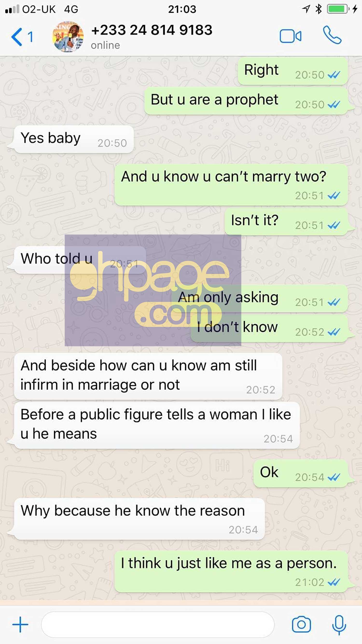Select the "But u are a prophet" message
This screenshot has height=644, width=362.
(x=246, y=101)
